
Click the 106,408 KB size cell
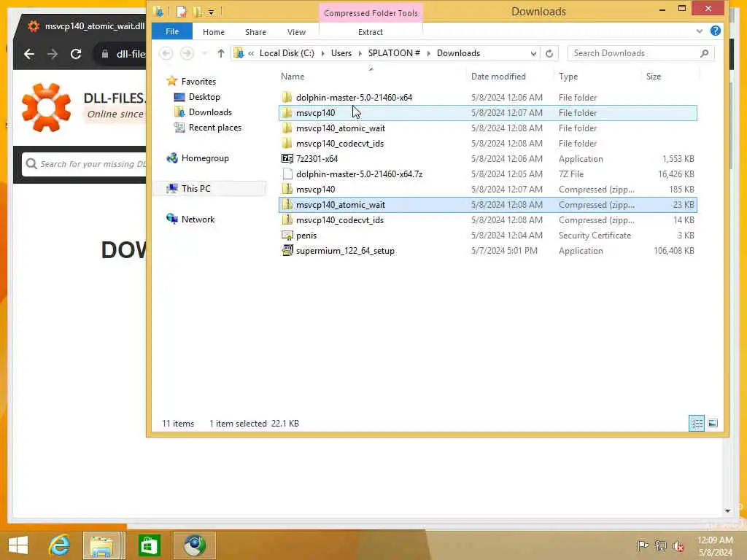[x=673, y=251]
